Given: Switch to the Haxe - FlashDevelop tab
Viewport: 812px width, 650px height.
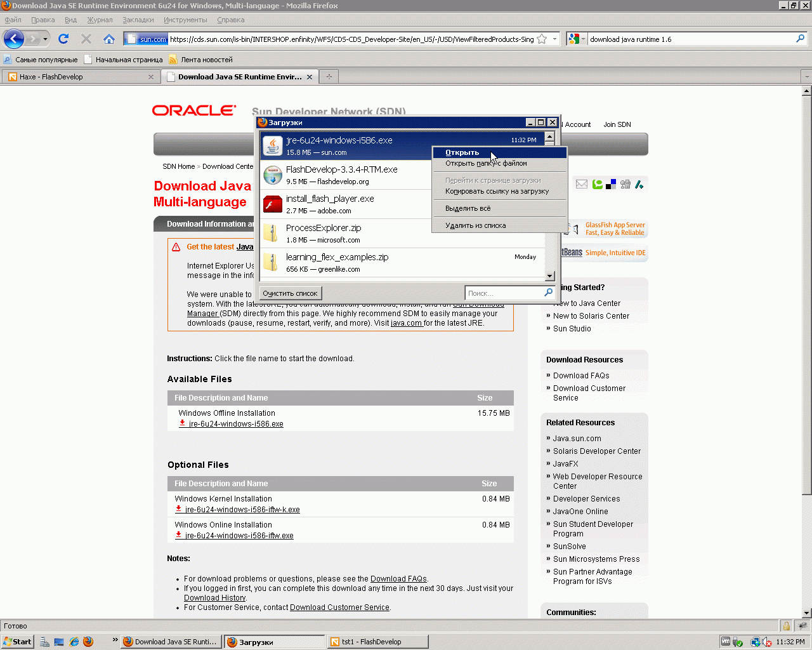Looking at the screenshot, I should coord(81,77).
